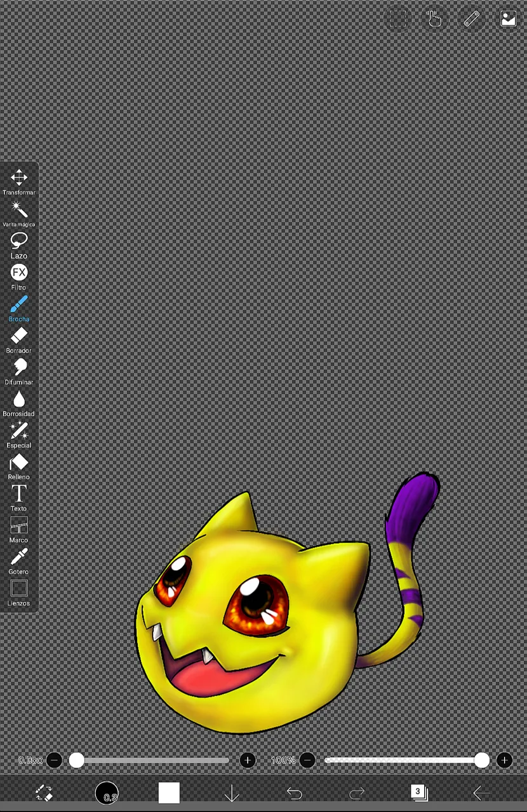Choose the Borrosidad blur drop tool
527x812 pixels.
[19, 404]
